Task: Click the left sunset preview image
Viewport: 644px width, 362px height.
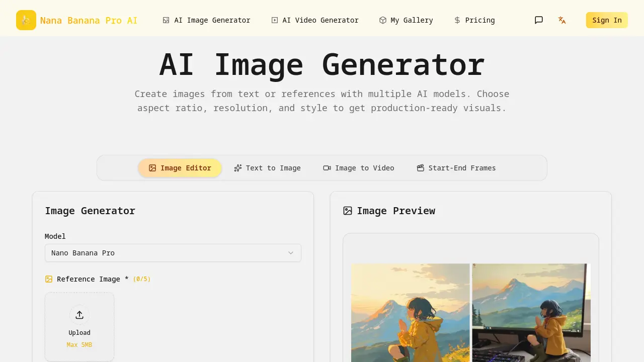Action: [410, 313]
